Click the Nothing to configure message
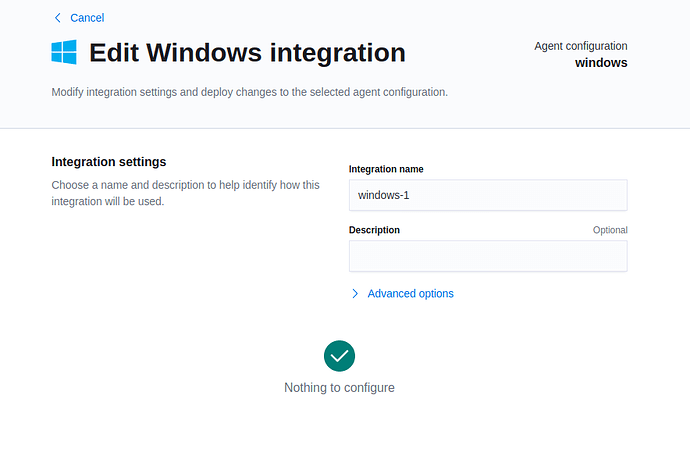This screenshot has width=690, height=463. click(x=339, y=388)
